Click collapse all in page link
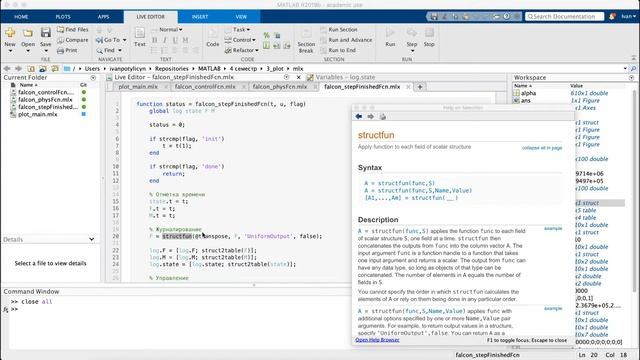The height and width of the screenshot is (360, 640). [542, 148]
